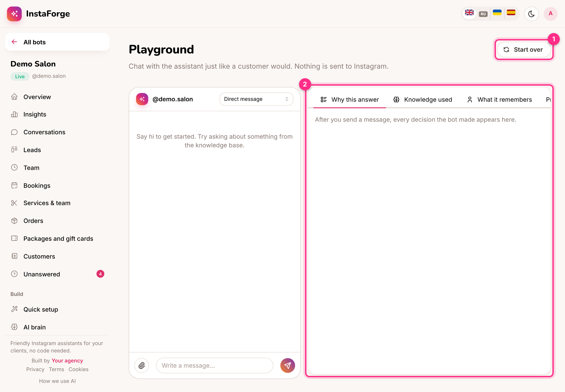Click the AI brain icon
Image resolution: width=565 pixels, height=392 pixels.
tap(14, 327)
